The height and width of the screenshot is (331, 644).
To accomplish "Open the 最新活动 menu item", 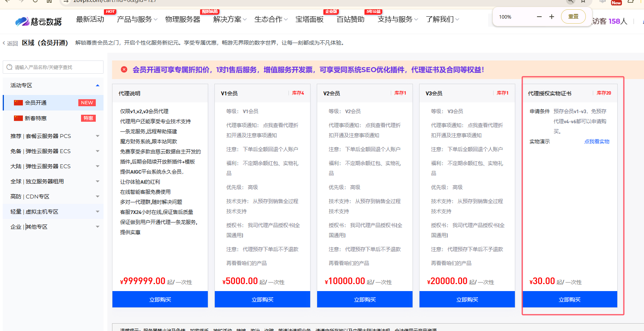I will point(90,19).
